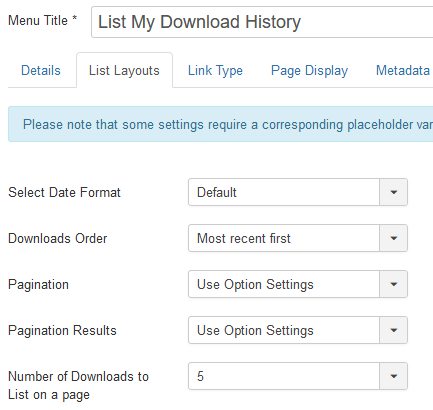Image resolution: width=433 pixels, height=410 pixels.
Task: Switch to the Metadata tab
Action: 403,71
